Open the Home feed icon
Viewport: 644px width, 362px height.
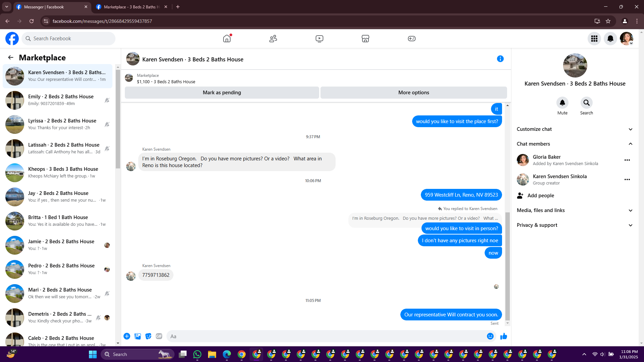click(227, 39)
